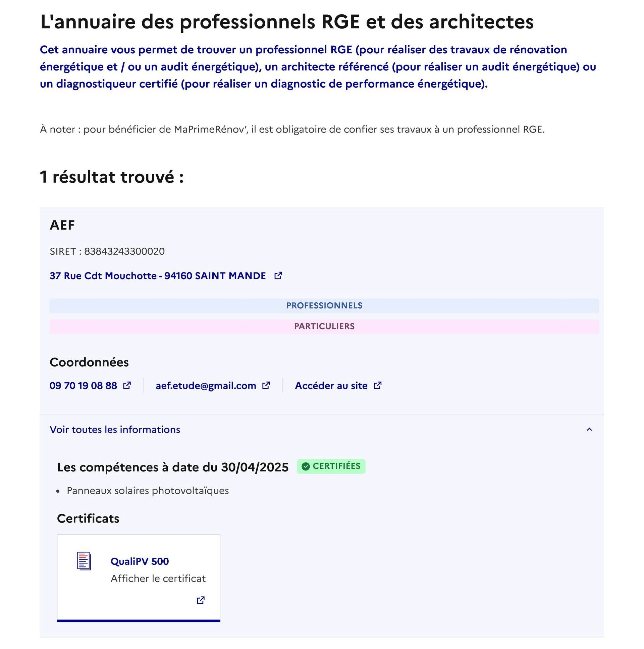Click the AEF company name heading
Screen dimensions: 644x649
tap(62, 225)
